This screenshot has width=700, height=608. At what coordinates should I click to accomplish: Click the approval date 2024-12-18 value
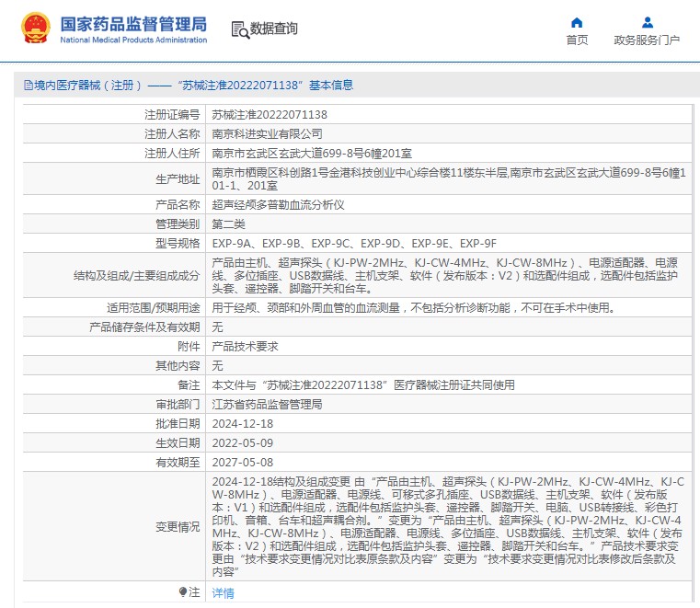(x=243, y=423)
